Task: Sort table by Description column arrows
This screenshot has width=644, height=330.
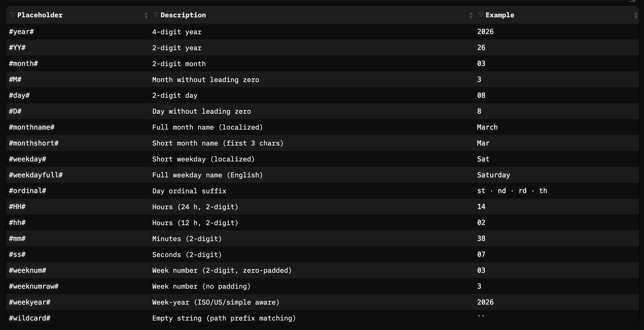Action: coord(471,15)
